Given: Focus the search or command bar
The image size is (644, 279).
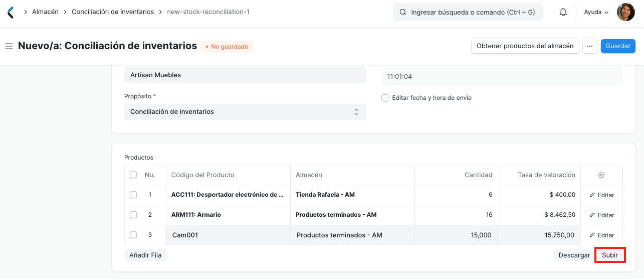Looking at the screenshot, I should [x=468, y=12].
